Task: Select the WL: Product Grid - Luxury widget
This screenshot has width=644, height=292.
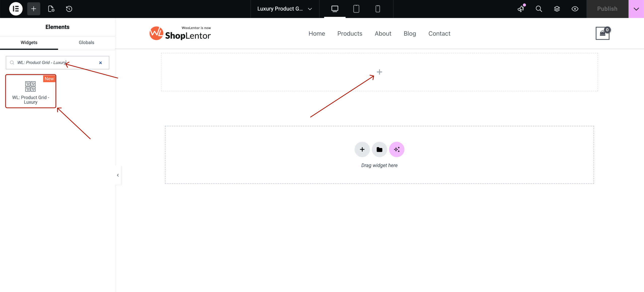Action: (x=30, y=91)
